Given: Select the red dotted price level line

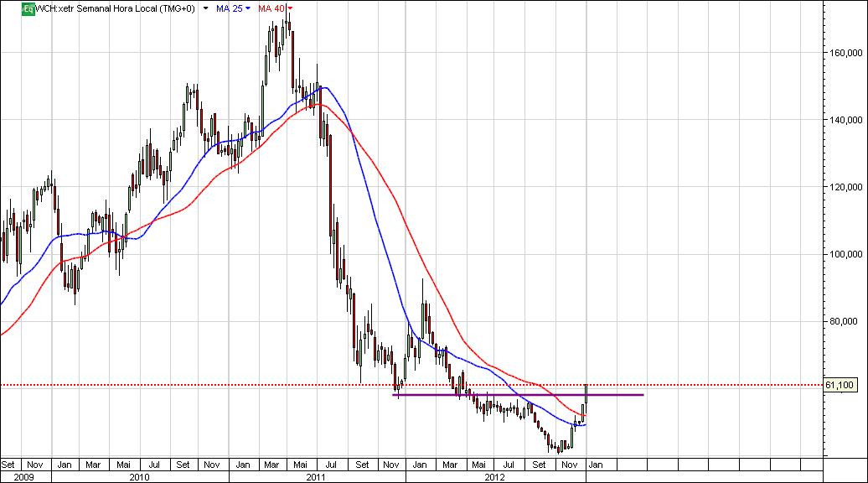Looking at the screenshot, I should tap(411, 385).
